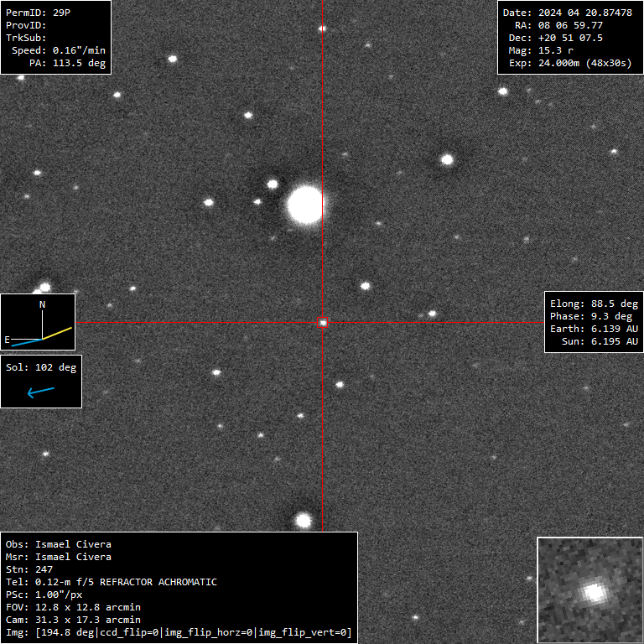Click the 'Date: 2024 04 20.87478' line
644x644 pixels.
click(567, 13)
